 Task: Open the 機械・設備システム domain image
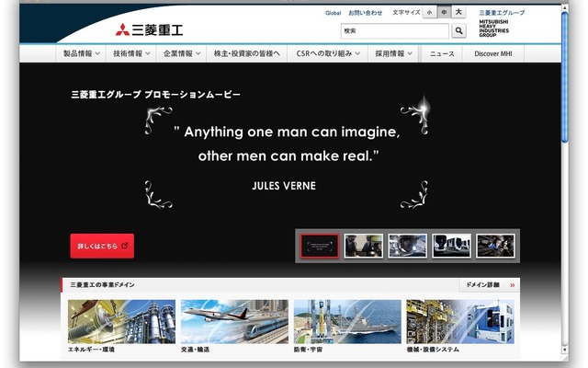pyautogui.click(x=460, y=321)
